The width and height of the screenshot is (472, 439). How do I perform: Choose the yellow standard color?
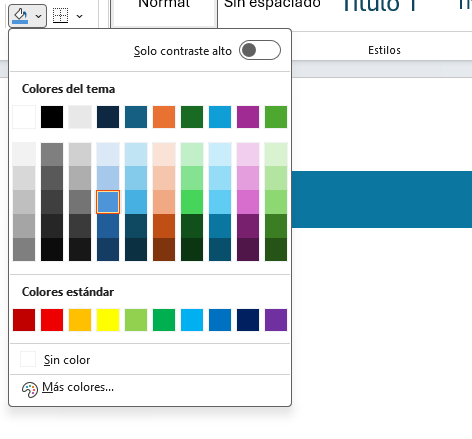108,320
